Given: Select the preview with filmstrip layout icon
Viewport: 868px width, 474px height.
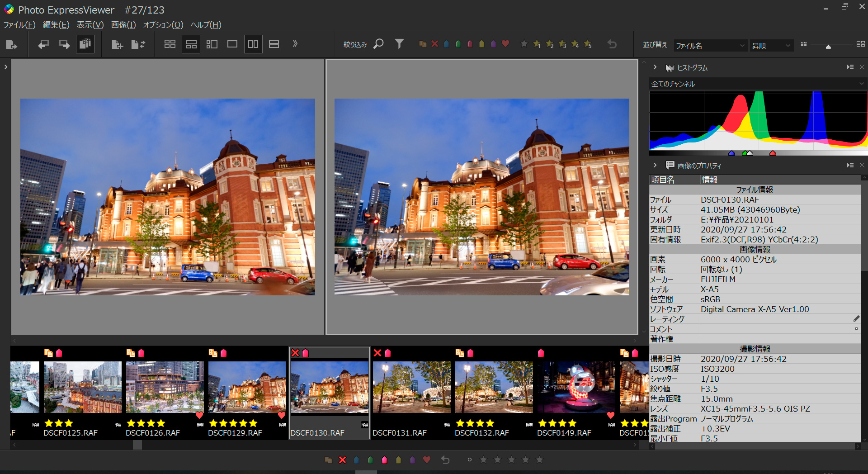Looking at the screenshot, I should pyautogui.click(x=191, y=44).
